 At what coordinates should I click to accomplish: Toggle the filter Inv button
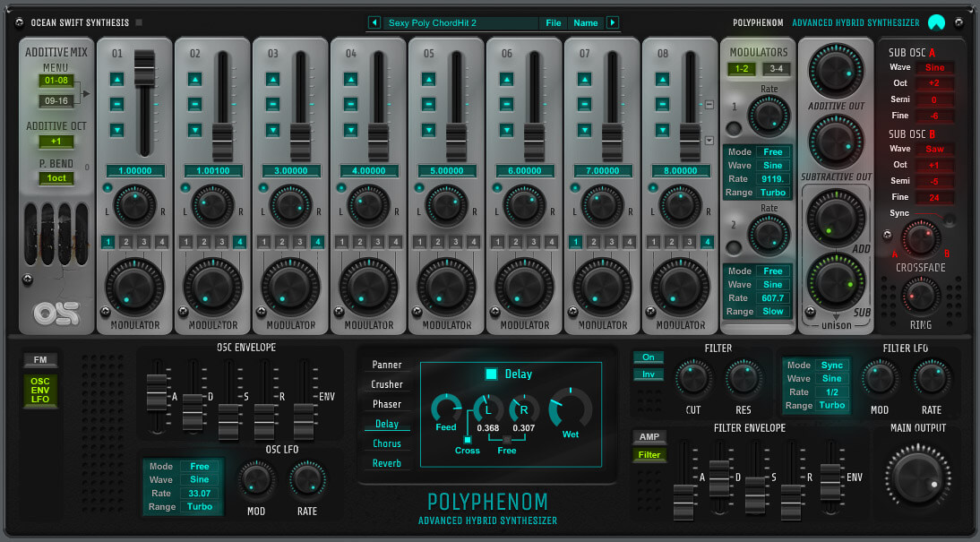coord(649,374)
